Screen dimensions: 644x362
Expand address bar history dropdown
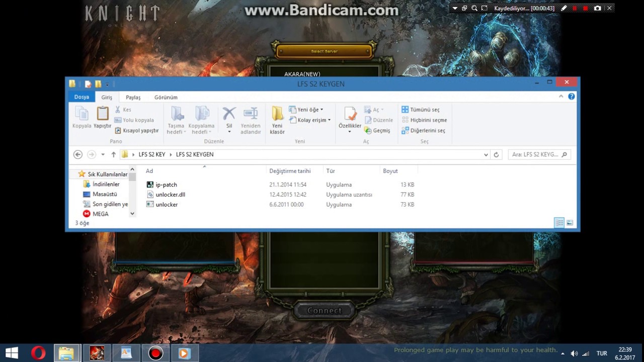pyautogui.click(x=486, y=155)
